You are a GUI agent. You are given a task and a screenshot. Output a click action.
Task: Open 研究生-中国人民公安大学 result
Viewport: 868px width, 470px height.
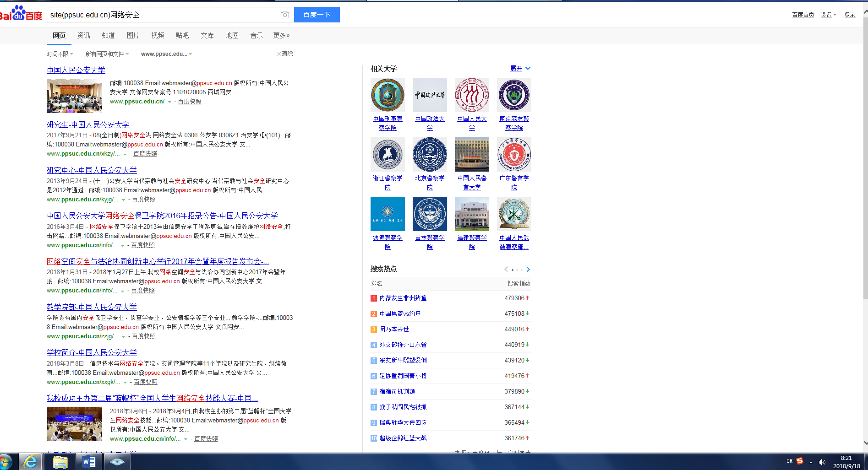coord(88,124)
